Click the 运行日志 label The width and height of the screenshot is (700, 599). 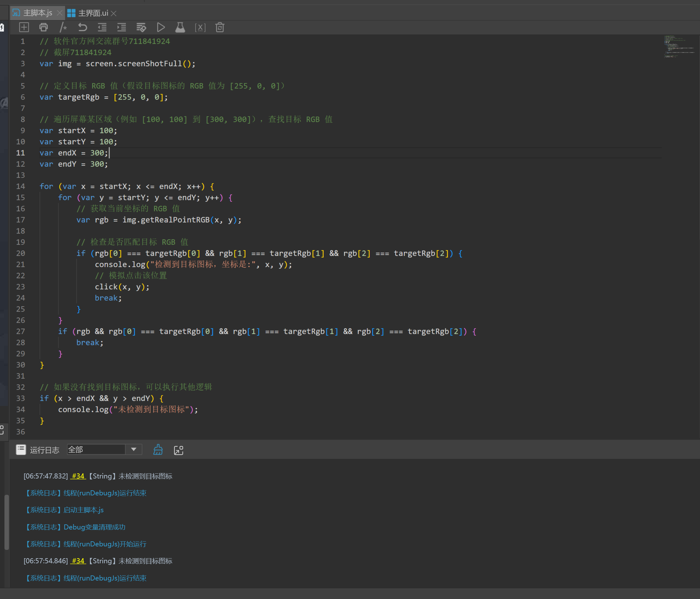[x=45, y=450]
